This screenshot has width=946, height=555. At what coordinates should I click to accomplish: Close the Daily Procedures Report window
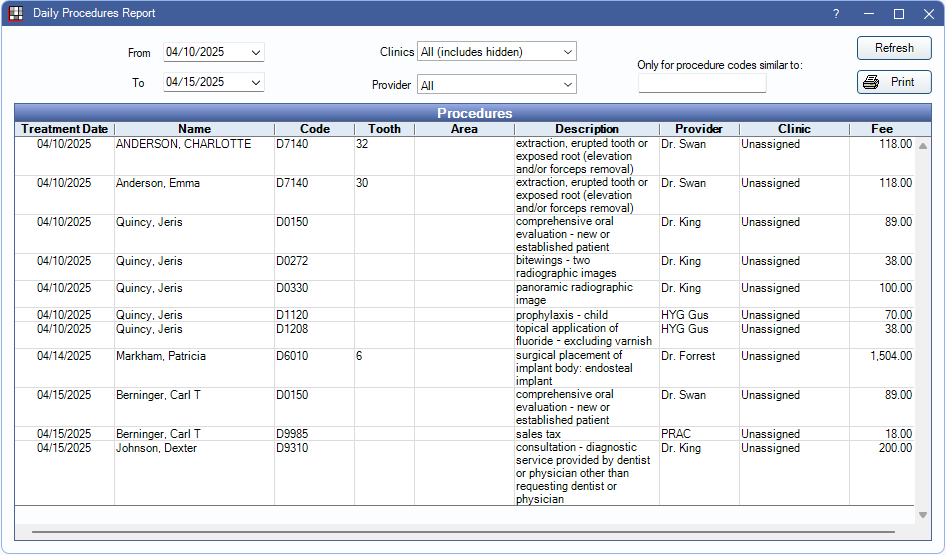click(928, 14)
